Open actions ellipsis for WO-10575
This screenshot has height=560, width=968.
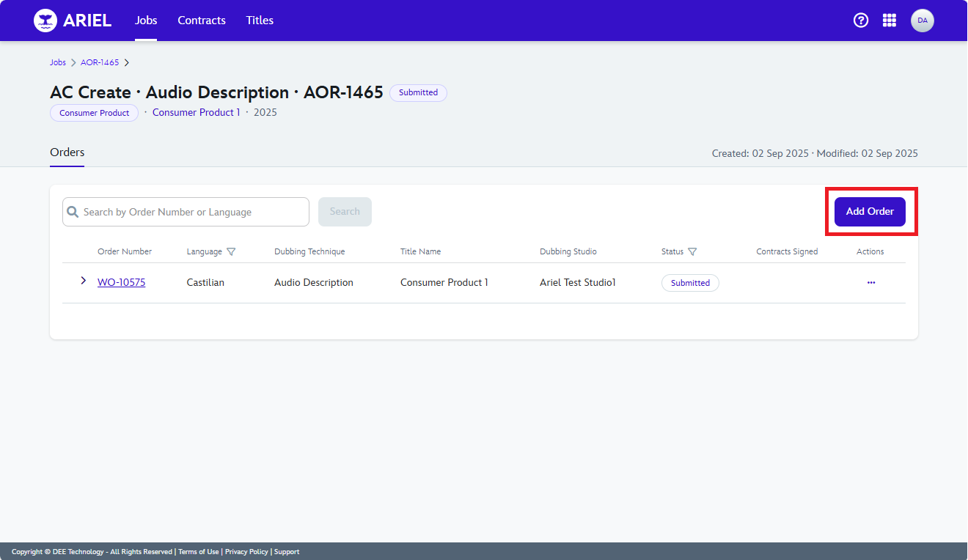(871, 282)
